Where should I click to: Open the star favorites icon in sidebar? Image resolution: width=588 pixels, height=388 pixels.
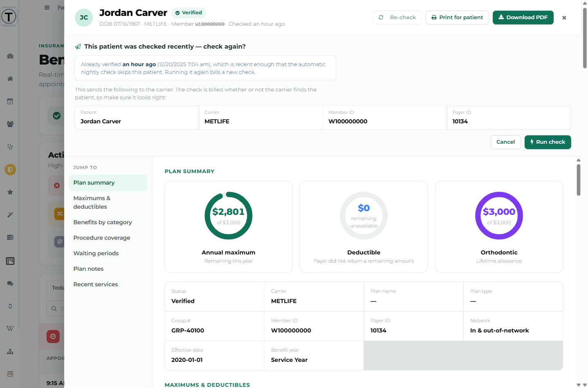(10, 192)
